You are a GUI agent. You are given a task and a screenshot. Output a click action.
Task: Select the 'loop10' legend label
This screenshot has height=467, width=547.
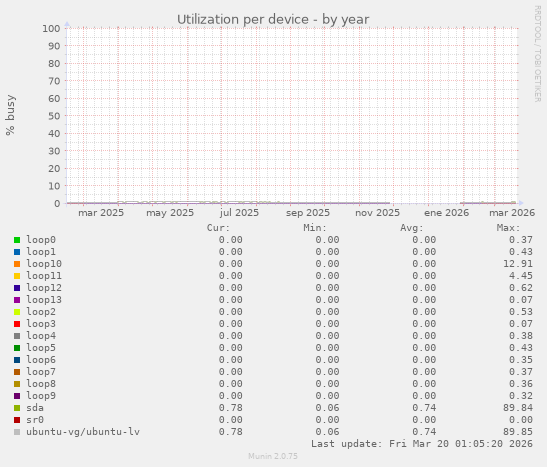(x=44, y=264)
